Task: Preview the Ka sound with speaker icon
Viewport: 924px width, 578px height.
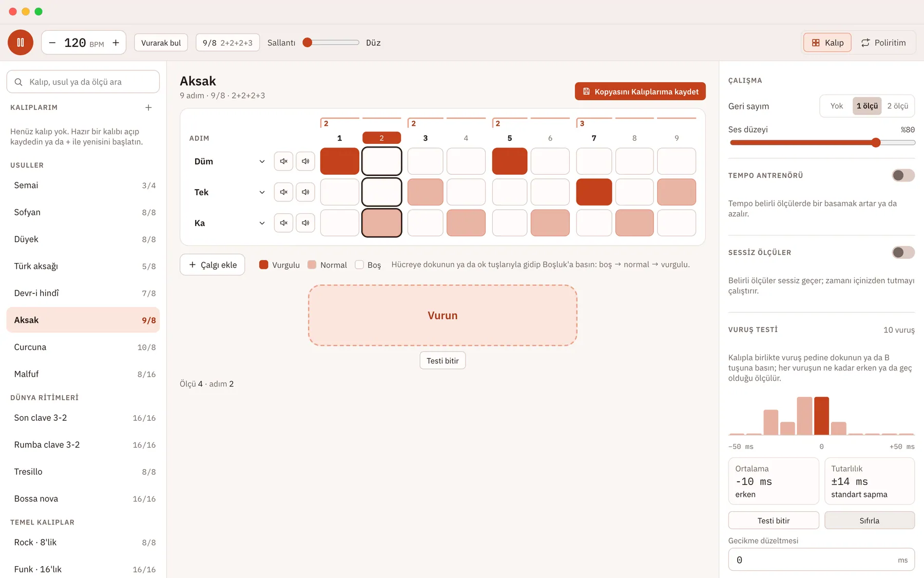Action: tap(305, 223)
